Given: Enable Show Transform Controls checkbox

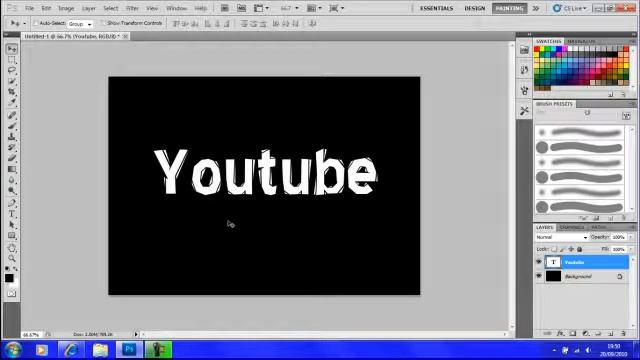Looking at the screenshot, I should [x=103, y=23].
